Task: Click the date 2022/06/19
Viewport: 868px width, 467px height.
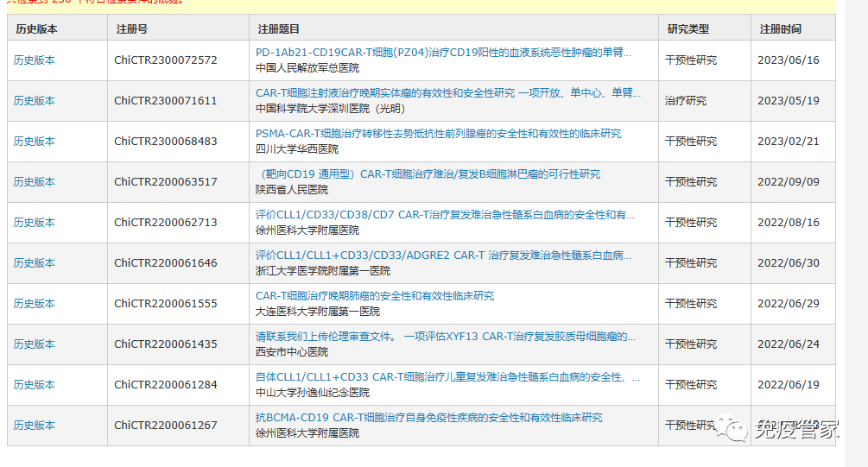Action: point(789,384)
